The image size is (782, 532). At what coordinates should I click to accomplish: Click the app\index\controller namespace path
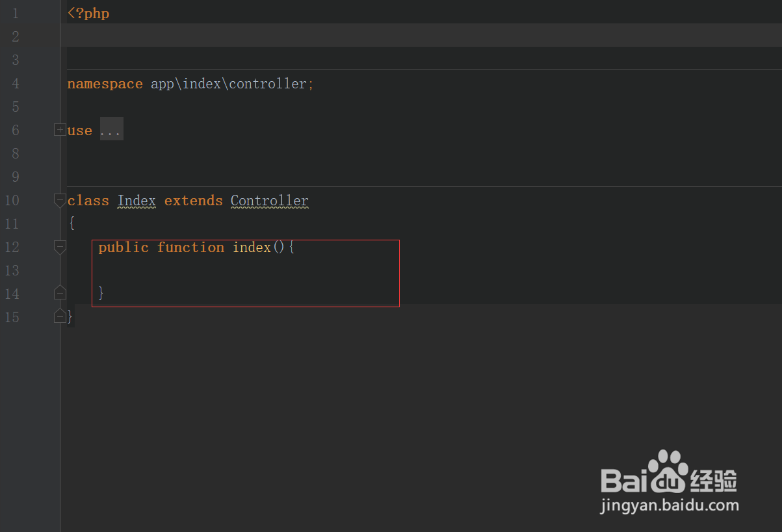click(x=228, y=84)
